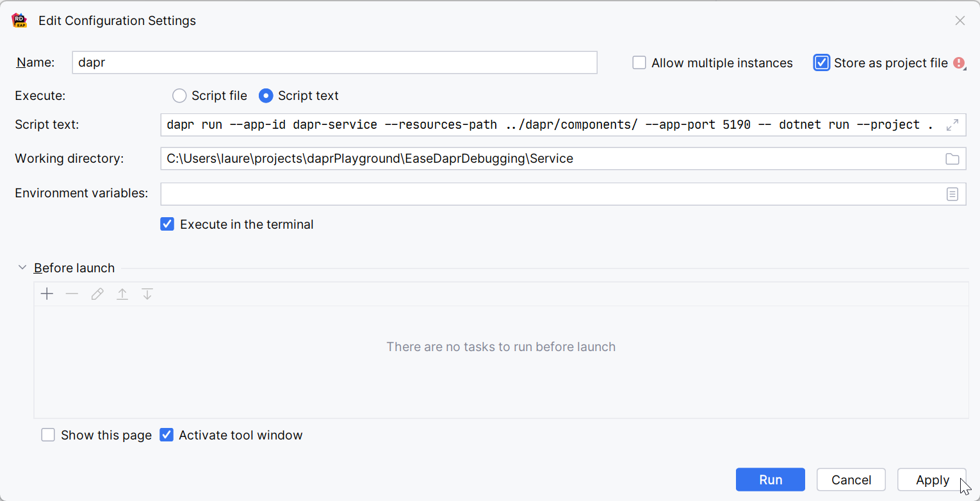Click the Cancel button
This screenshot has width=980, height=501.
(x=851, y=480)
